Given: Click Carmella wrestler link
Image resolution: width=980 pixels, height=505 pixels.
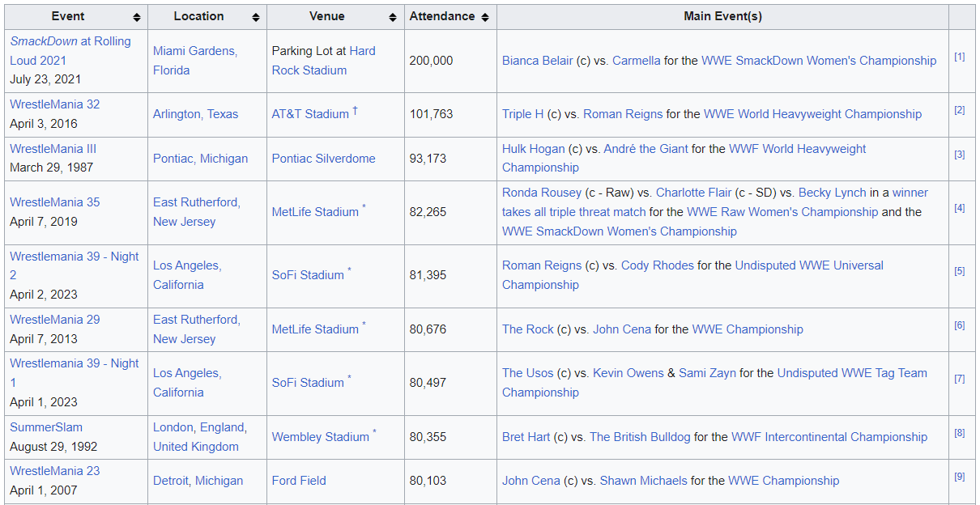Looking at the screenshot, I should tap(637, 60).
